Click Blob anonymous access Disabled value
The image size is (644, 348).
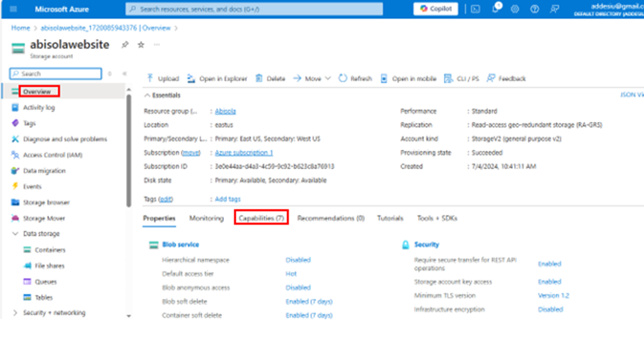pyautogui.click(x=298, y=288)
